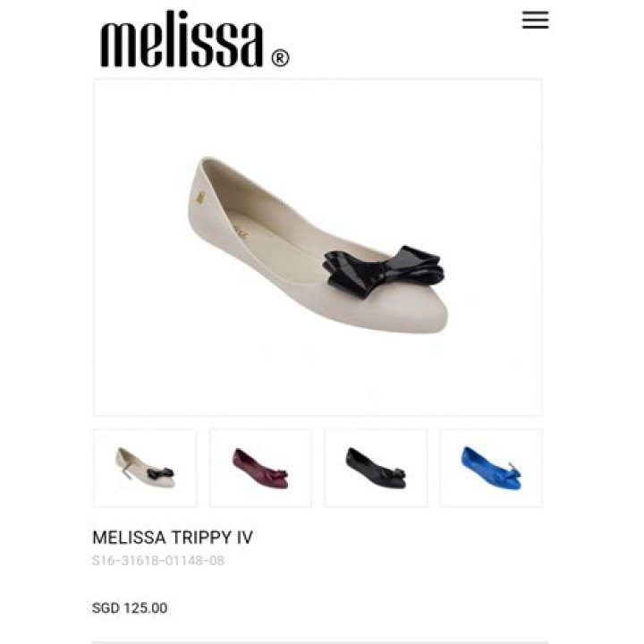Click the gold emblem on shoe heel
The image size is (644, 644).
coord(199,197)
